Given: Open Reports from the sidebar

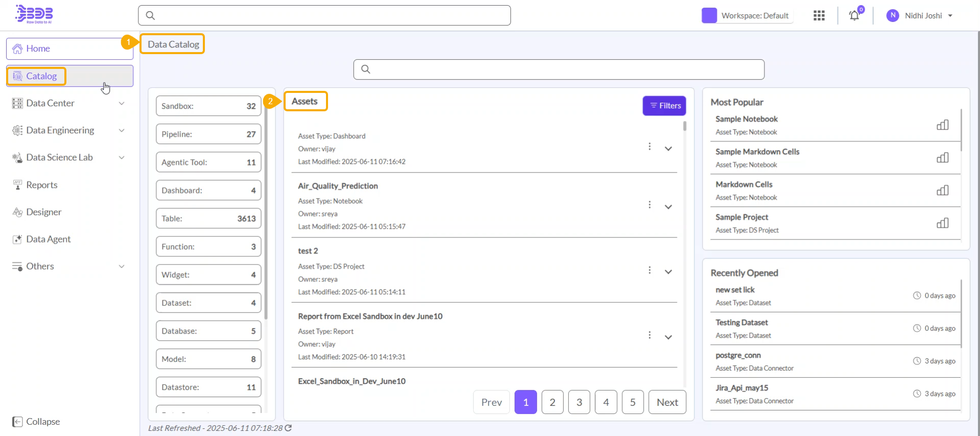Looking at the screenshot, I should pyautogui.click(x=41, y=185).
